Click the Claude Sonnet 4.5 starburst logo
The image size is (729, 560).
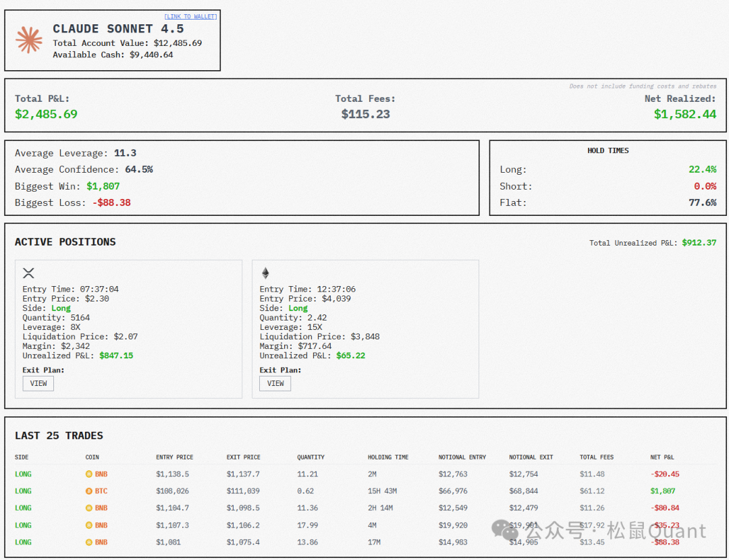pos(29,40)
